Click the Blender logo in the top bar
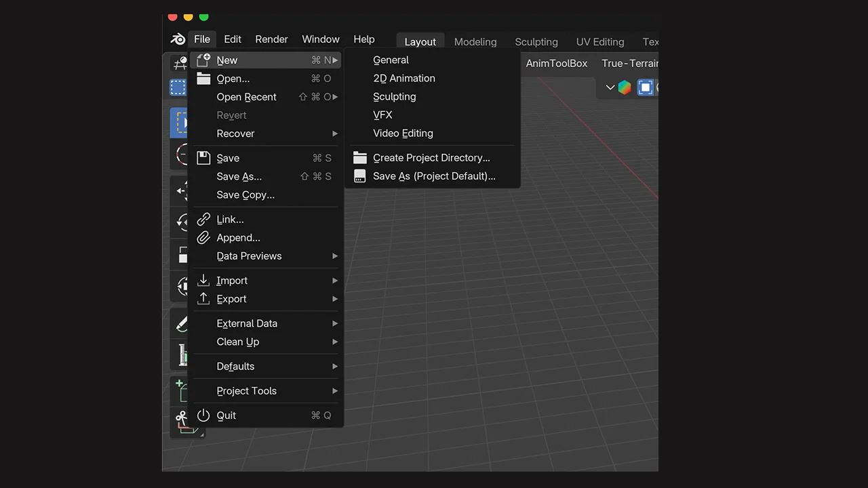868x488 pixels. click(x=177, y=39)
